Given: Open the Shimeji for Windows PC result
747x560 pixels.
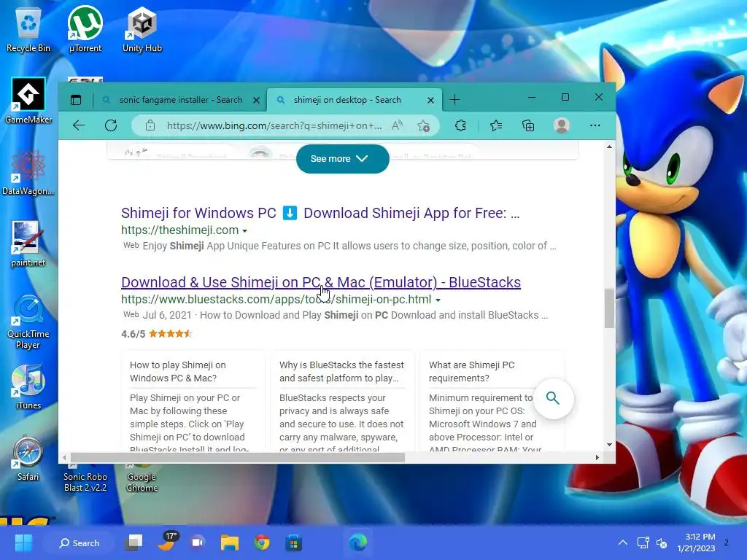Looking at the screenshot, I should point(320,213).
